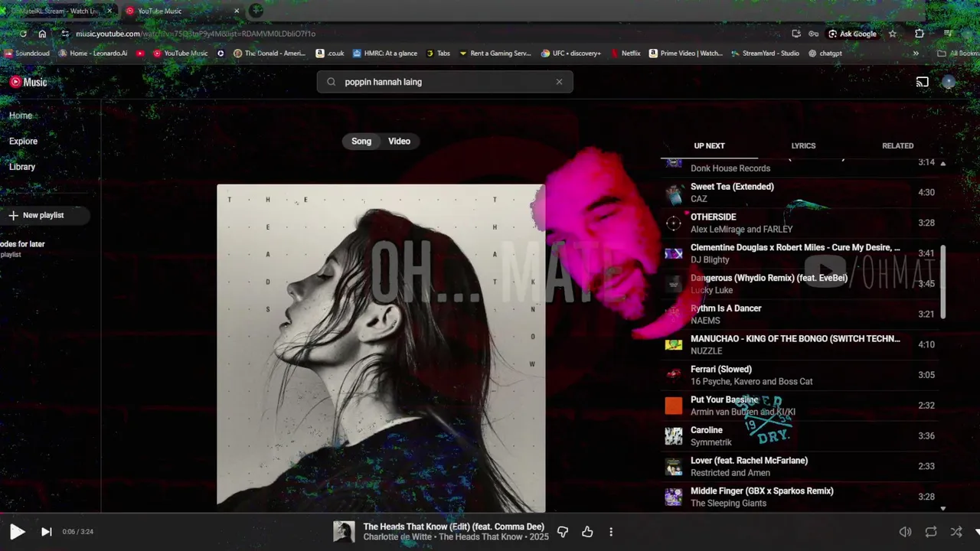The width and height of the screenshot is (980, 551).
Task: Click the queue vertical scrollbar thumb
Action: click(x=943, y=282)
